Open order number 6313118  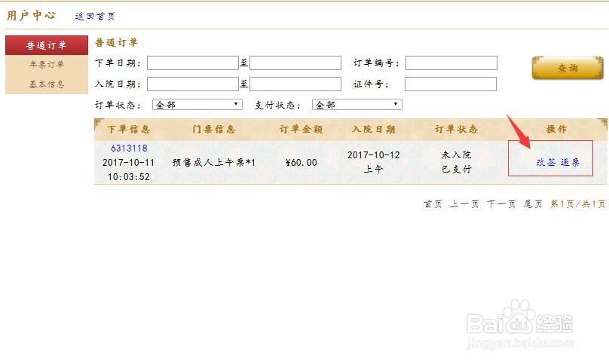(129, 148)
